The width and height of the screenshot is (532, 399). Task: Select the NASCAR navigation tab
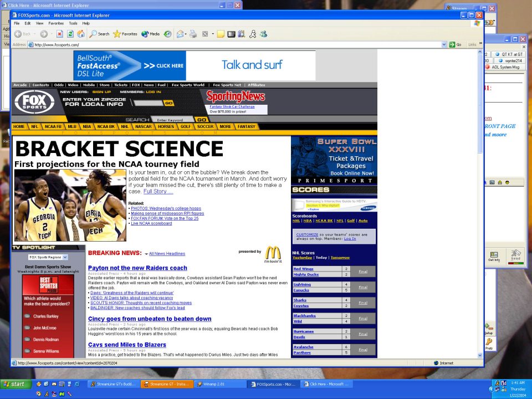pos(144,126)
